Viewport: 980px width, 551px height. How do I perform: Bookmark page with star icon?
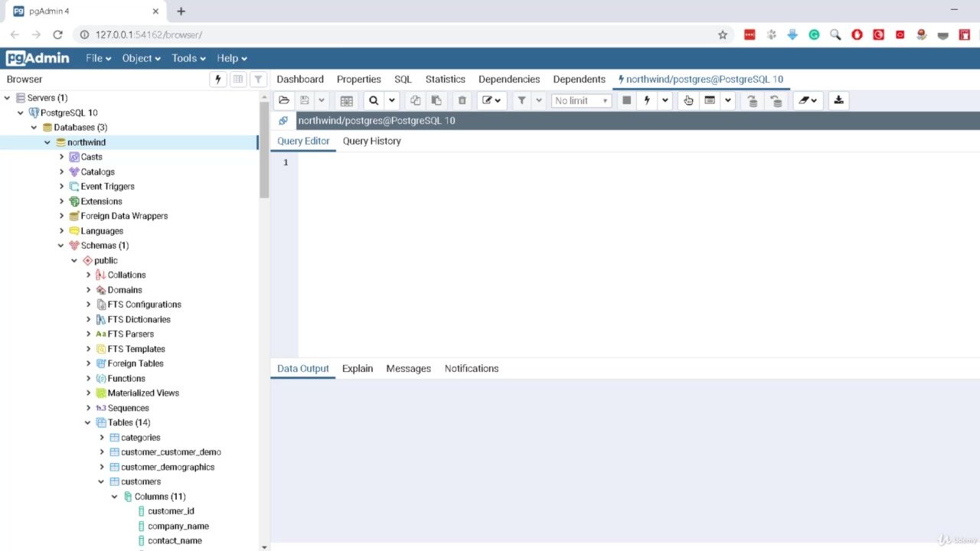[x=722, y=34]
